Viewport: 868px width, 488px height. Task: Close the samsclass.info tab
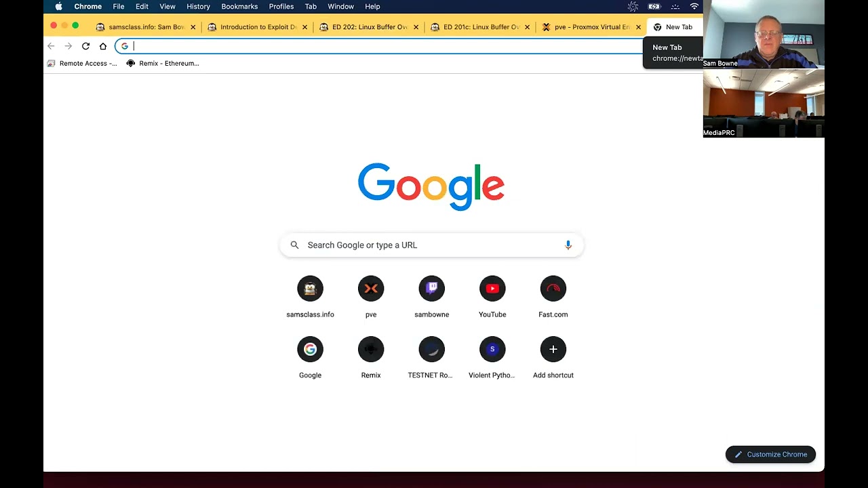pyautogui.click(x=193, y=27)
